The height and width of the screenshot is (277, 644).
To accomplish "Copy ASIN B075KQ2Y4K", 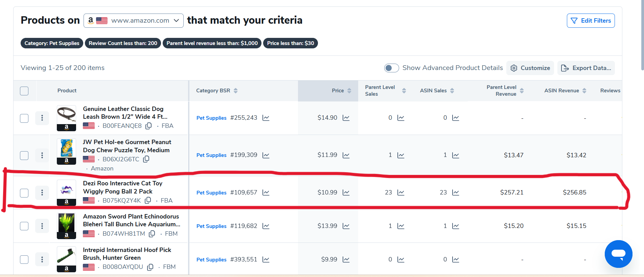I will pyautogui.click(x=148, y=201).
